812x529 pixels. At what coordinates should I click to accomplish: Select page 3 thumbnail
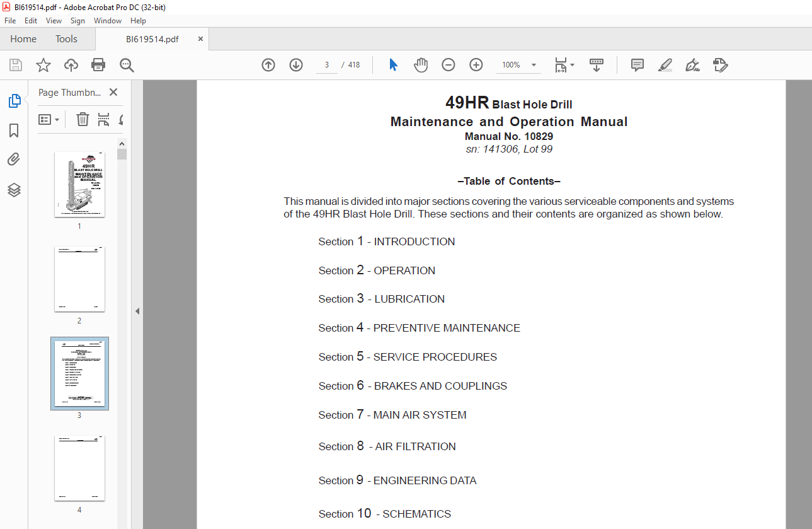[79, 373]
